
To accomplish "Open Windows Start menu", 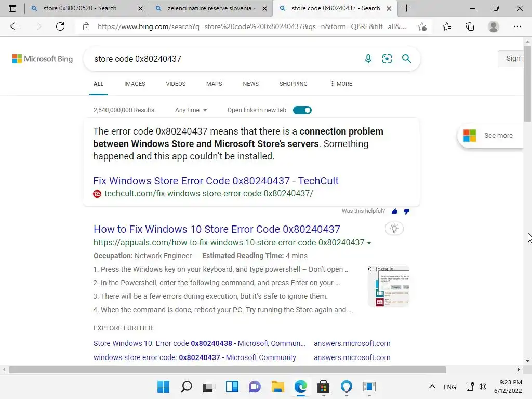I will 163,387.
